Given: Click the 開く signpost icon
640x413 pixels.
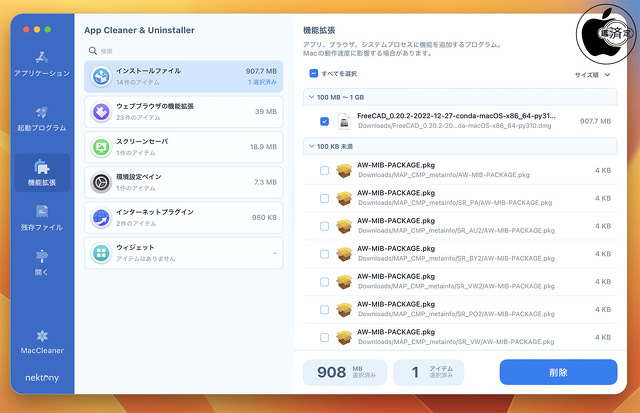Looking at the screenshot, I should (x=42, y=256).
